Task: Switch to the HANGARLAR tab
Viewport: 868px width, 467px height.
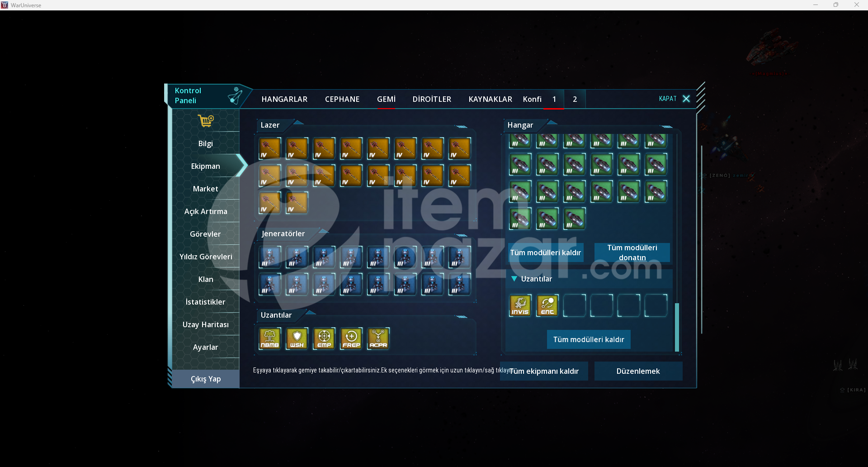Action: pyautogui.click(x=284, y=99)
